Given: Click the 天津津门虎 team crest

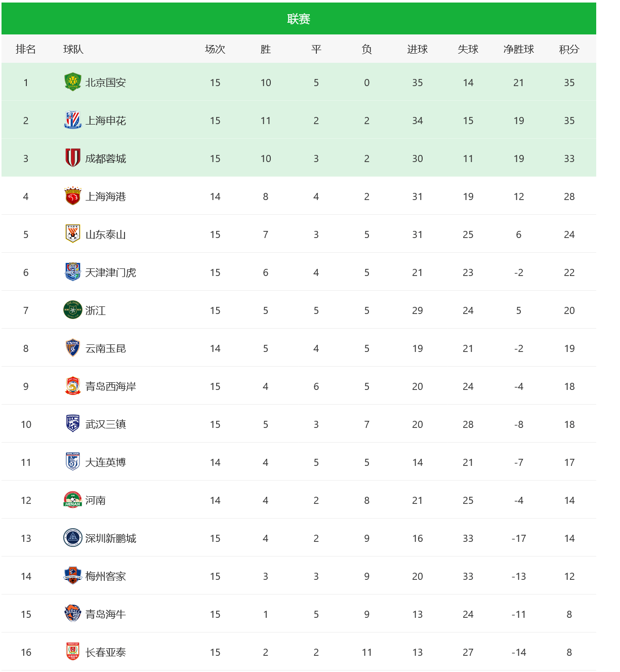Looking at the screenshot, I should tap(73, 272).
